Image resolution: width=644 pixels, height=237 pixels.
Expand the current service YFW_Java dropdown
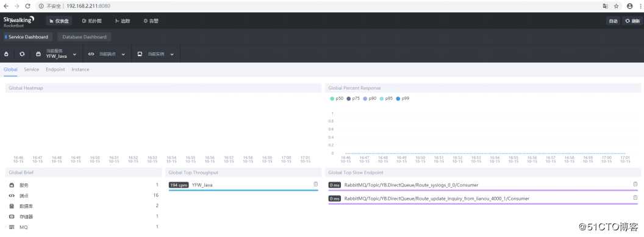tap(56, 54)
